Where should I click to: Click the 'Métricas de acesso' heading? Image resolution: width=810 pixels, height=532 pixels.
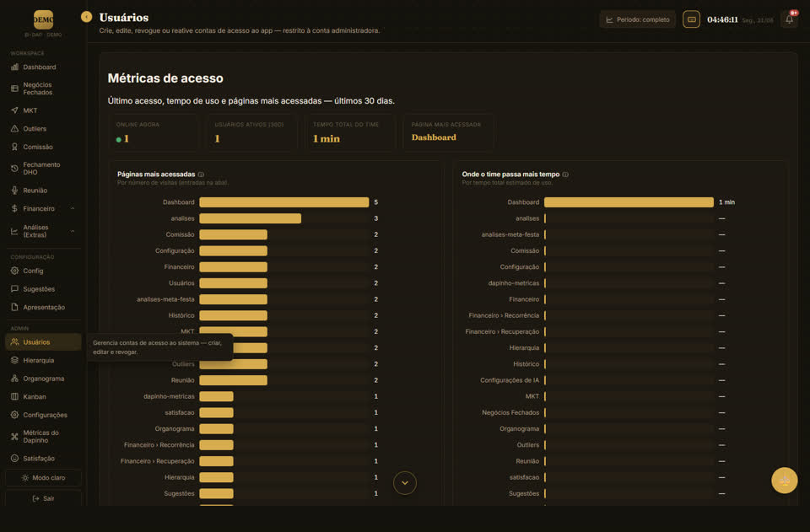[x=165, y=78]
